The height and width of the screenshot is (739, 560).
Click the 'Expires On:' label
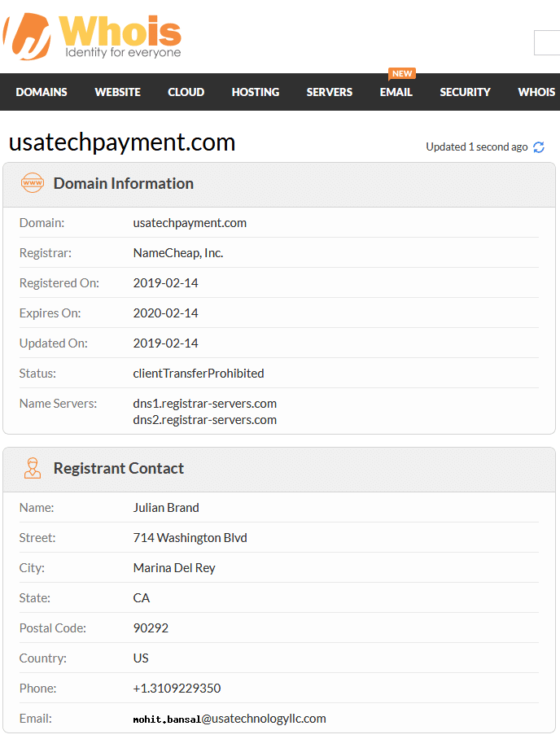50,313
